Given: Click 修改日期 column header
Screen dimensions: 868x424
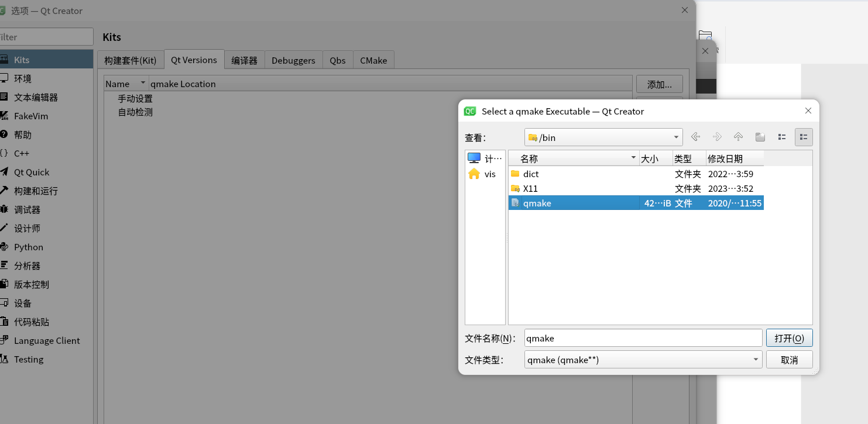Looking at the screenshot, I should coord(735,158).
